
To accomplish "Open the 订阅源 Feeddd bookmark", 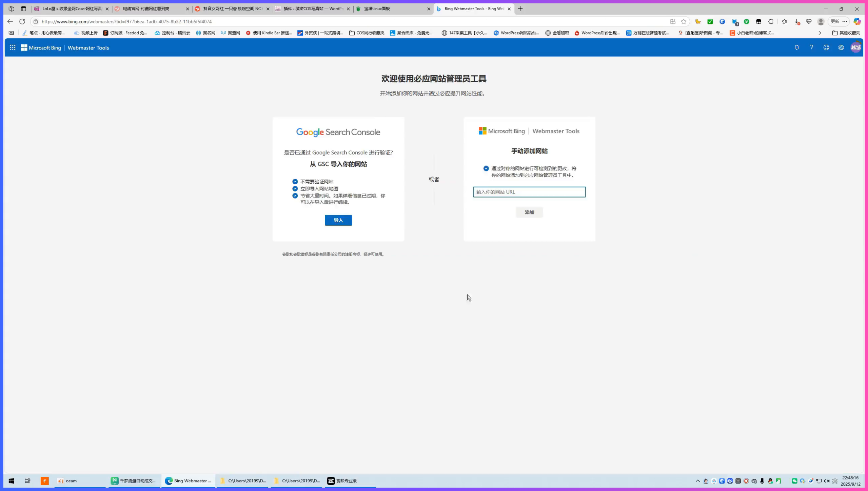I will click(x=125, y=33).
